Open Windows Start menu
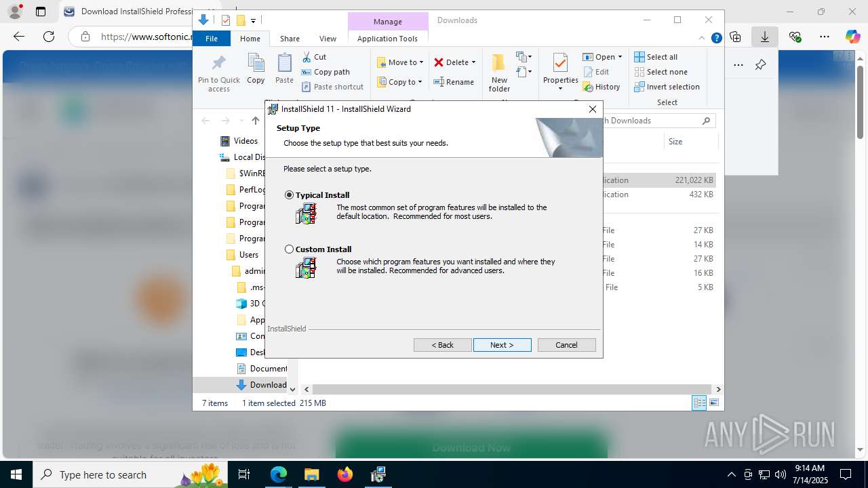 click(16, 474)
